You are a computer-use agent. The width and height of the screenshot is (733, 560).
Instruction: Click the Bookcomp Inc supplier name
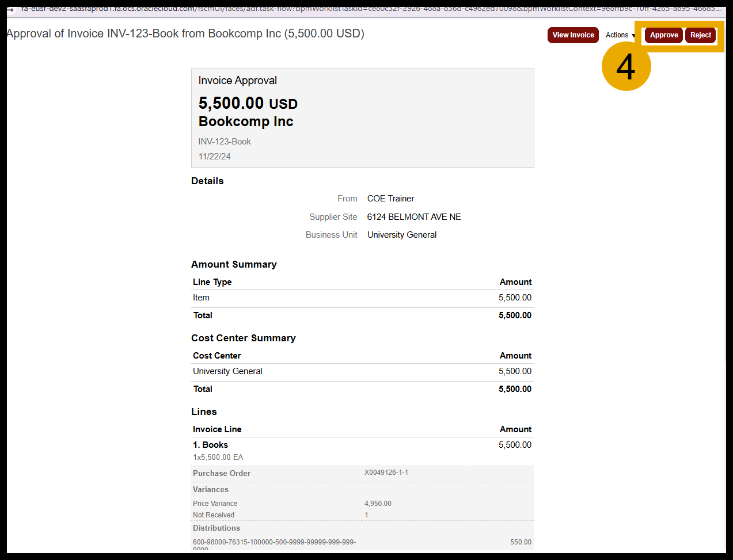[246, 121]
